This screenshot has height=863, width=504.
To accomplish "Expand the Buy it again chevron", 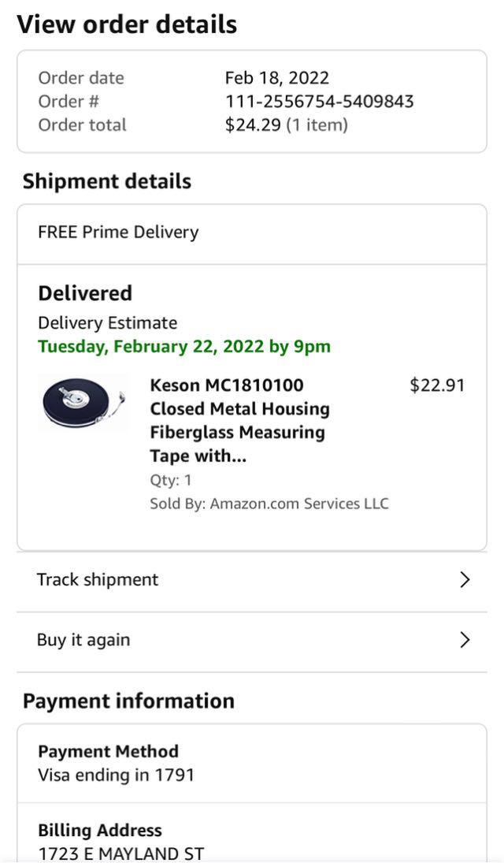I will pyautogui.click(x=465, y=640).
